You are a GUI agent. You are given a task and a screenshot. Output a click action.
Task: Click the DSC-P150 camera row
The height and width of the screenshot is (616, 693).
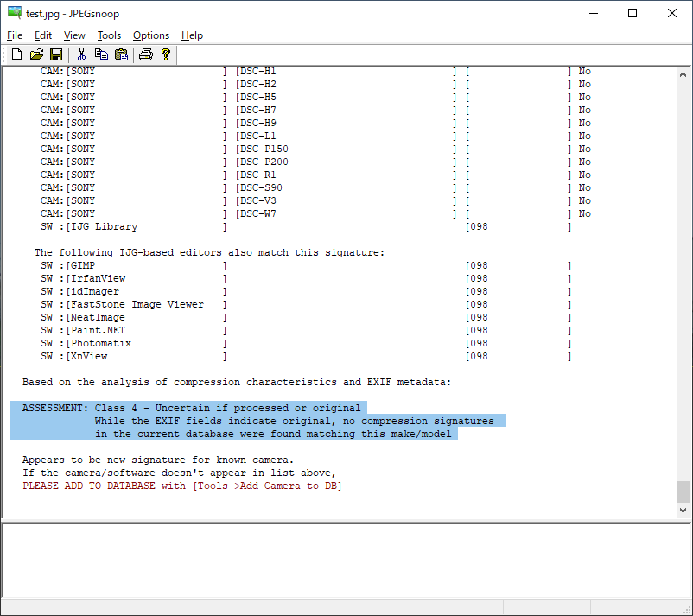(315, 149)
